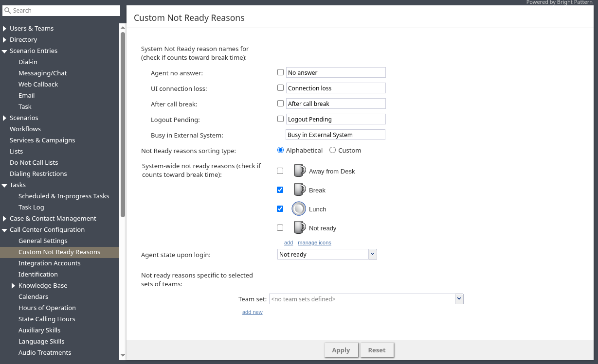Click the sidebar vertical scrollbar
This screenshot has width=598, height=364.
[123, 121]
